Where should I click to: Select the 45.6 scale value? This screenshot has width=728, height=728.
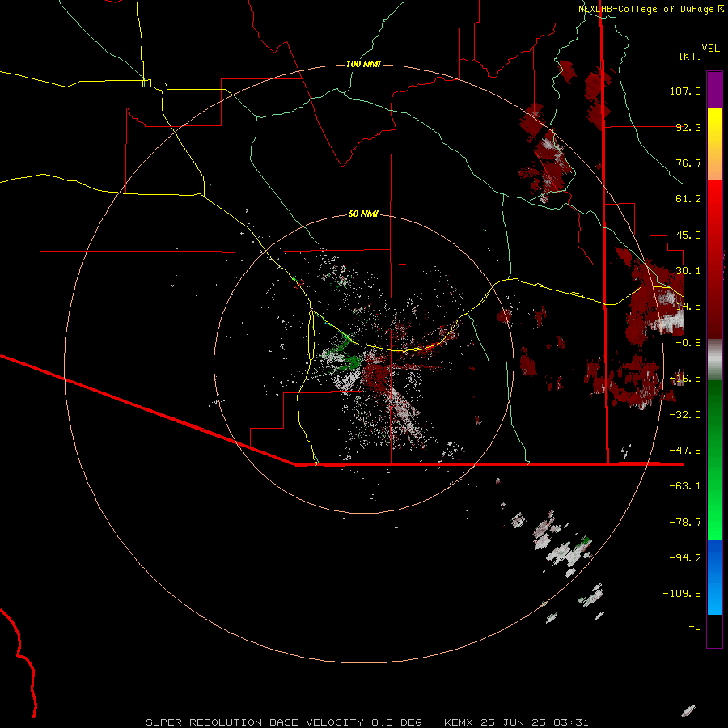point(688,235)
